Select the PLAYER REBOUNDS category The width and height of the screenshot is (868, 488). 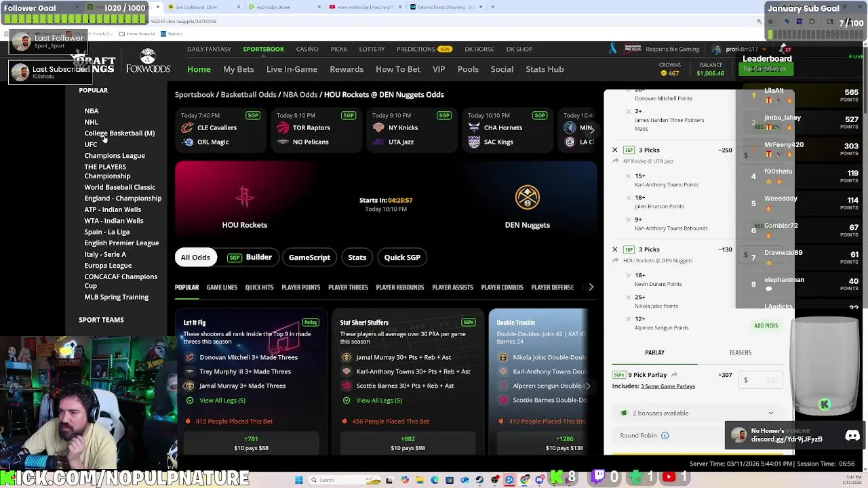click(x=400, y=287)
